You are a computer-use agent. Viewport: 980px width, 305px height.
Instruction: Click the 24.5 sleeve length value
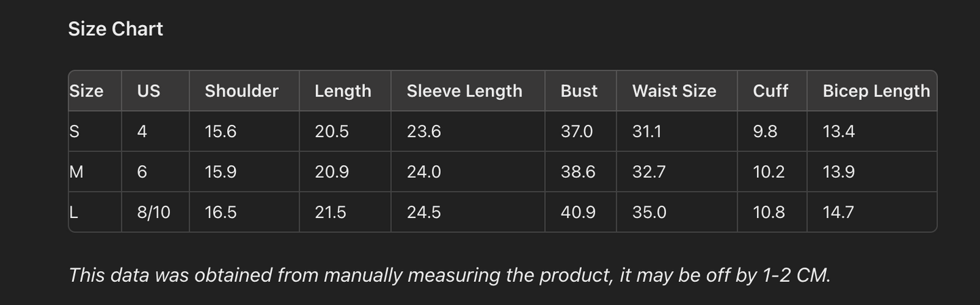pos(423,212)
